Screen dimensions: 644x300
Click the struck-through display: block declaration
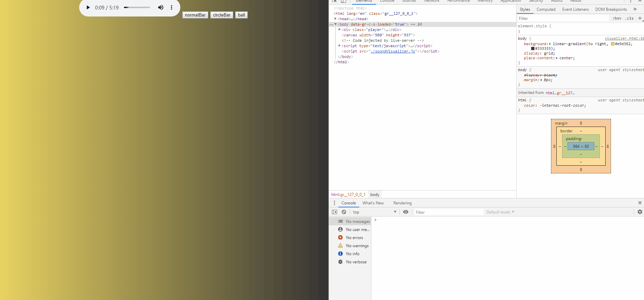pos(541,75)
